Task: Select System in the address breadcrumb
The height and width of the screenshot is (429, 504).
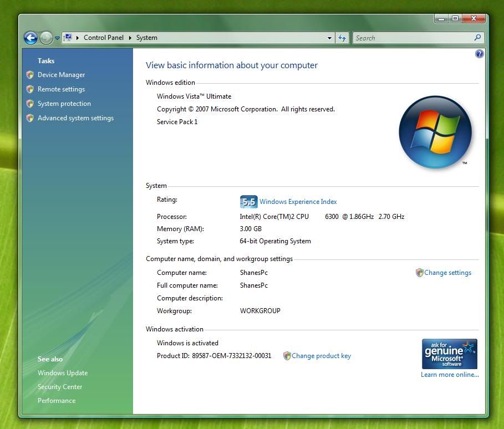Action: coord(146,38)
